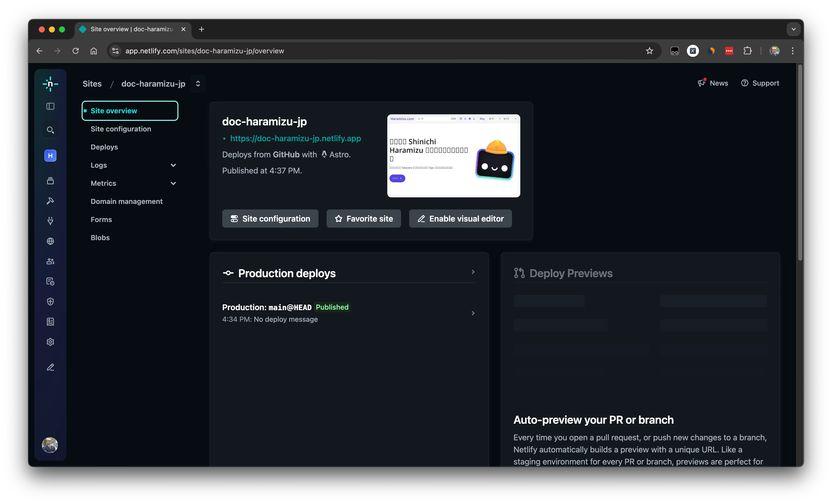Click the doc-haramizu-jp breadcrumb name

coord(153,84)
